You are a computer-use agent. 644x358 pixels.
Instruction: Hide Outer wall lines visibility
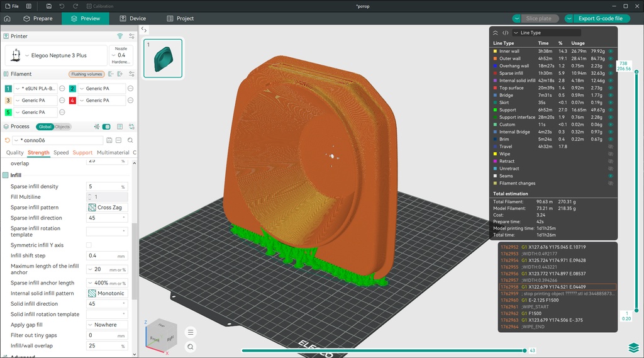click(x=611, y=59)
